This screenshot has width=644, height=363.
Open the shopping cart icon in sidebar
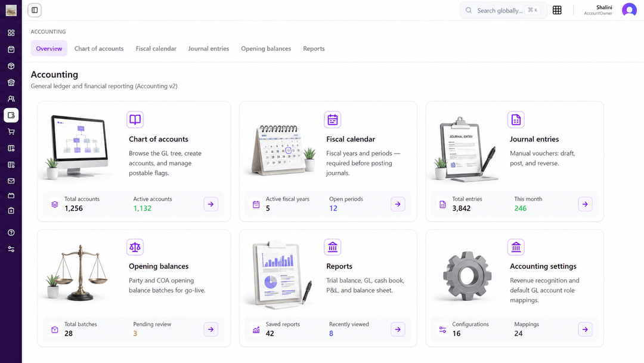point(11,131)
